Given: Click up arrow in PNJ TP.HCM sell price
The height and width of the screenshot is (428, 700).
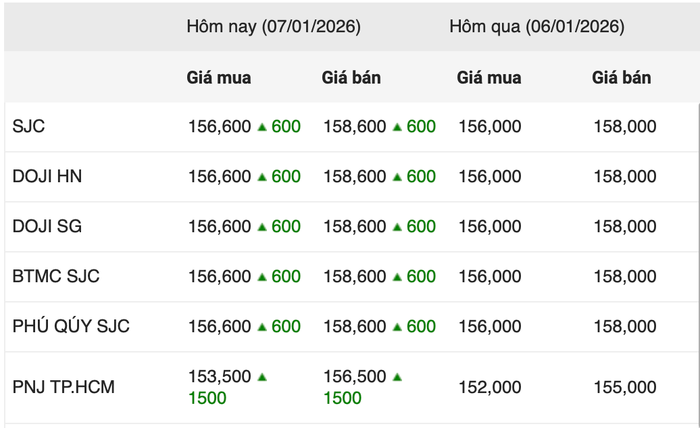Looking at the screenshot, I should [397, 377].
